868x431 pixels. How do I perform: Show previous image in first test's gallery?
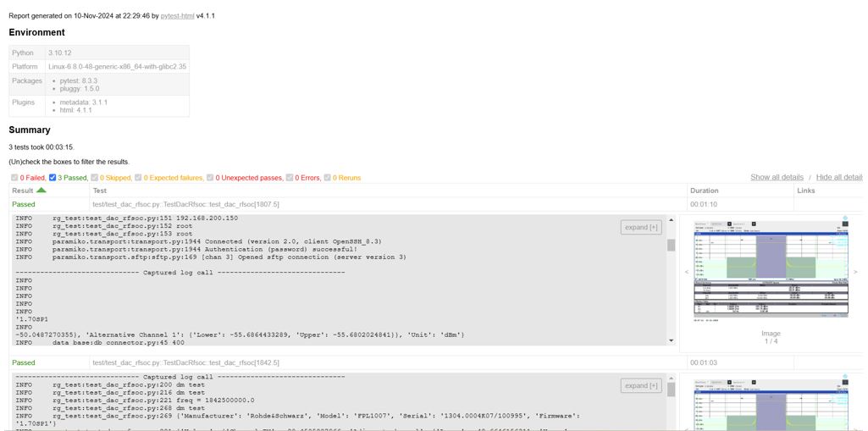click(687, 272)
